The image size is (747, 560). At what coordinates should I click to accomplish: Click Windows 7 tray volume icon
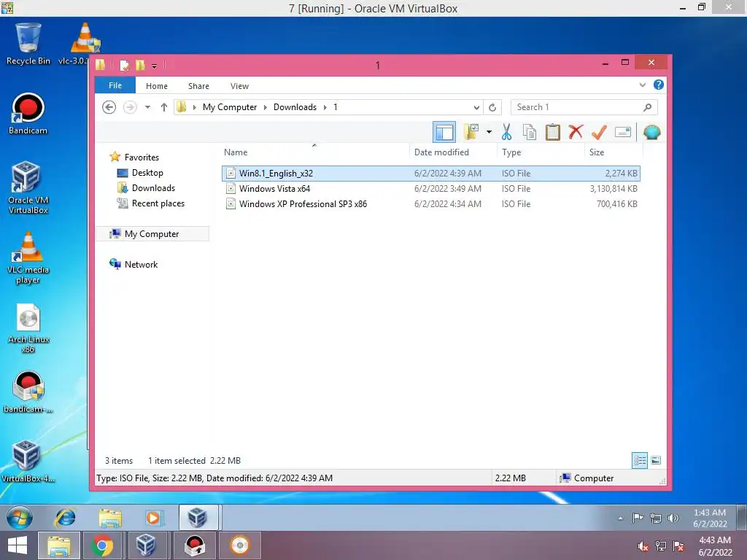coord(673,518)
